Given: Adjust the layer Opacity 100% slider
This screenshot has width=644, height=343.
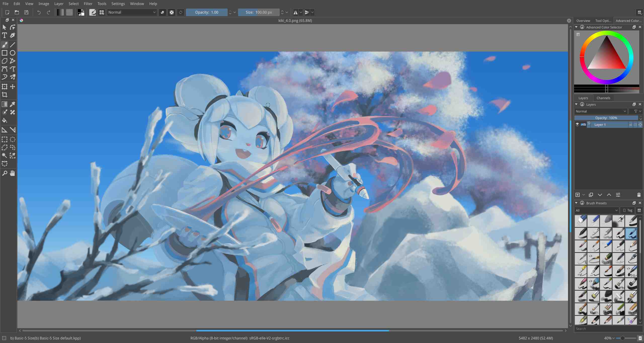Looking at the screenshot, I should [x=606, y=118].
